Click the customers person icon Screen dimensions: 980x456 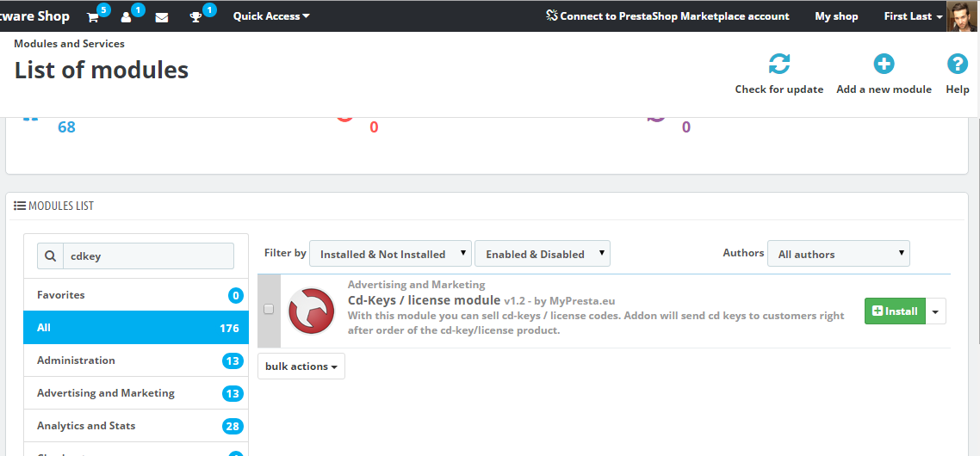(x=127, y=17)
